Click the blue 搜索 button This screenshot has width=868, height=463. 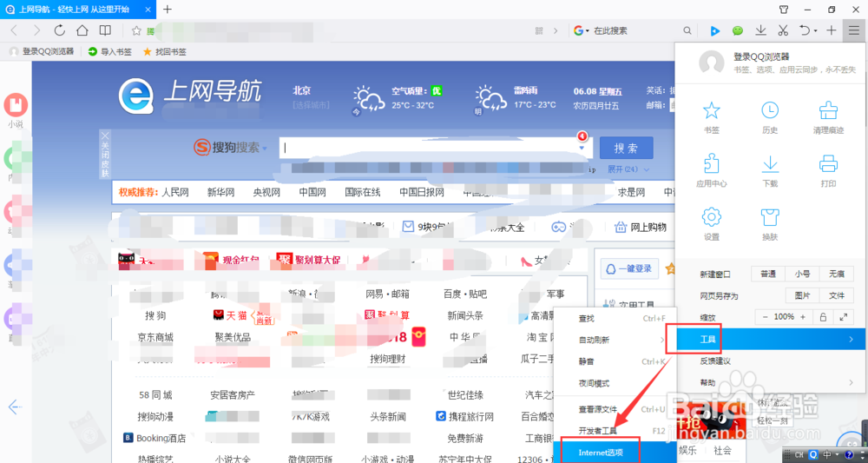pos(626,148)
